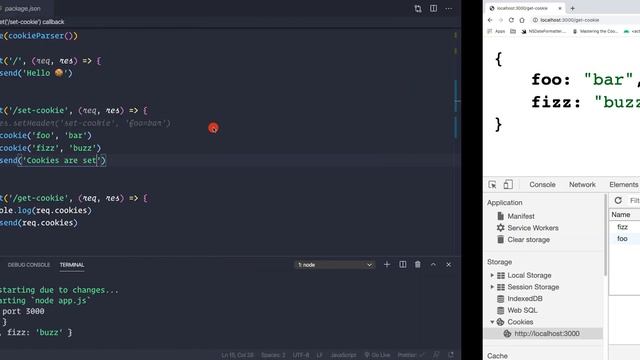This screenshot has height=360, width=640.
Task: Collapse the Cookies tree arrow
Action: pos(492,322)
